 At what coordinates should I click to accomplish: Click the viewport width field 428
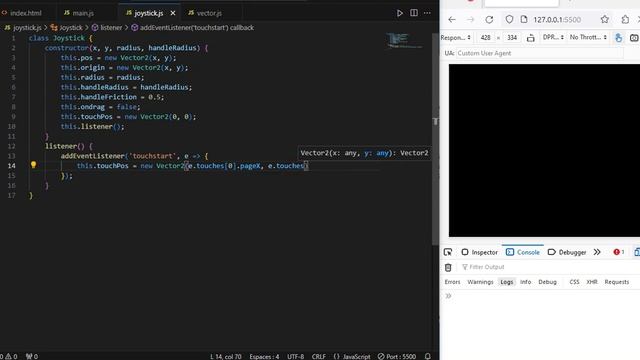[x=485, y=38]
